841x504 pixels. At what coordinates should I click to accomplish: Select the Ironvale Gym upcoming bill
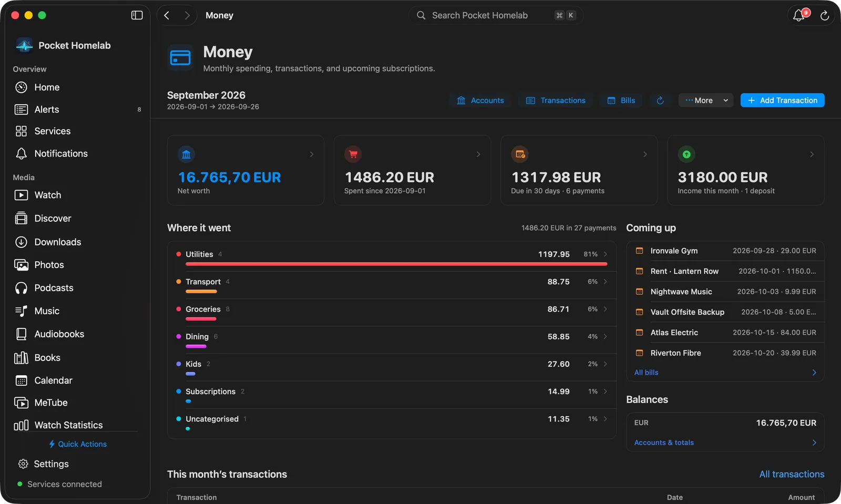tap(725, 251)
